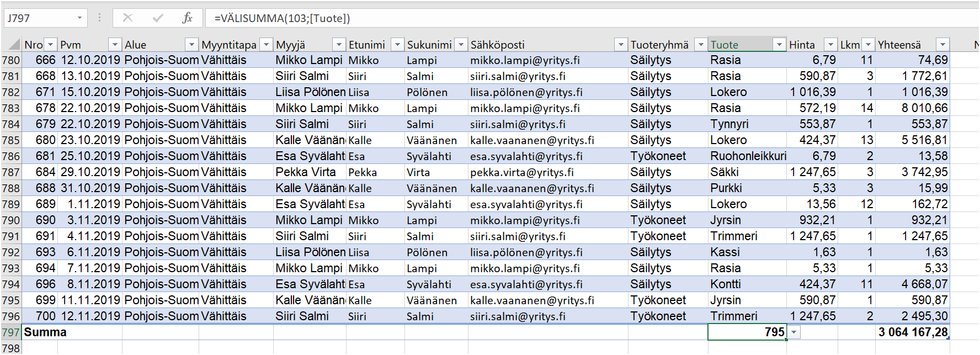Select the Hinta value 1 016,39
Image resolution: width=980 pixels, height=355 pixels.
coord(812,92)
